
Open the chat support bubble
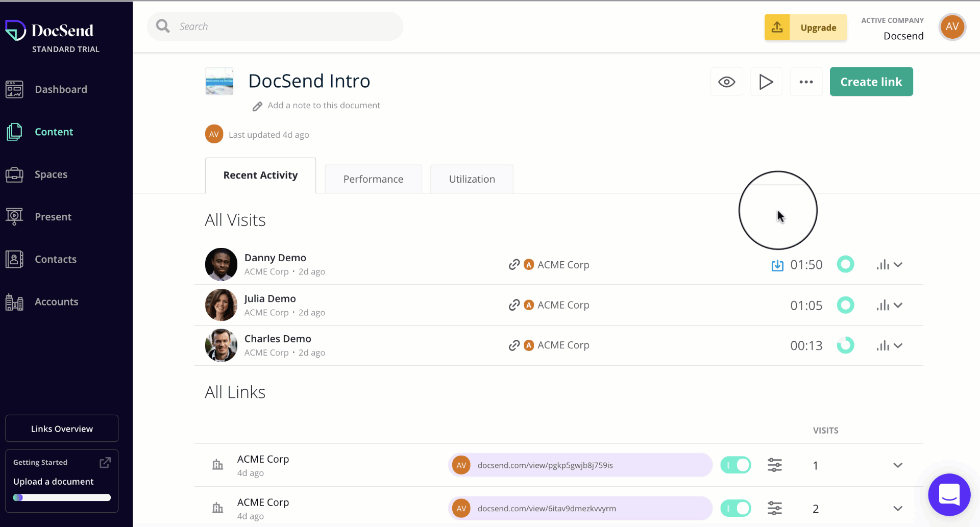click(949, 495)
